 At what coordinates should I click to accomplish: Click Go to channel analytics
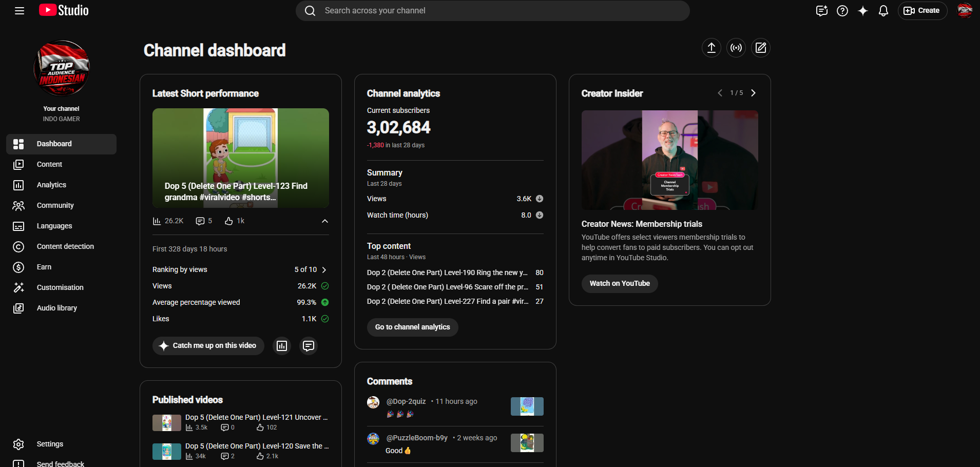pos(413,327)
